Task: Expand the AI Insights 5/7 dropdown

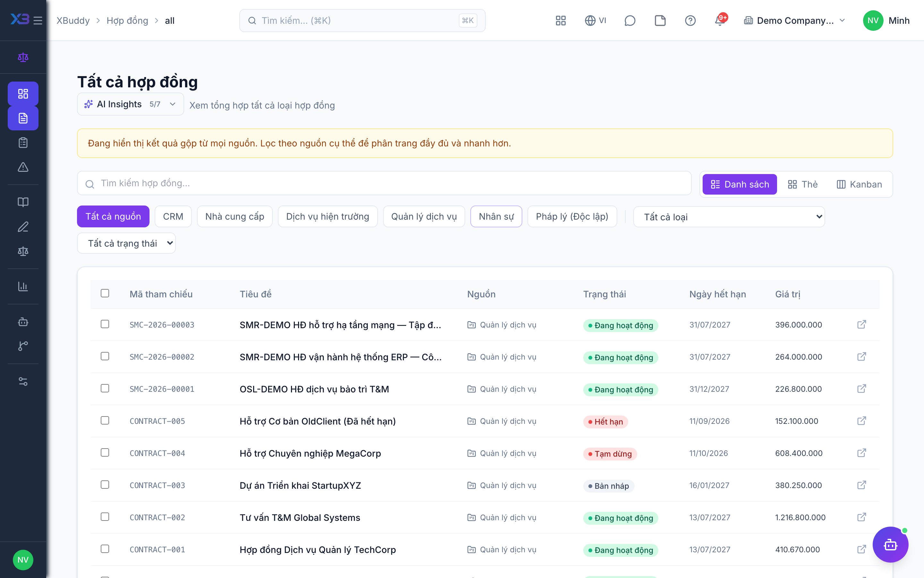Action: click(131, 104)
